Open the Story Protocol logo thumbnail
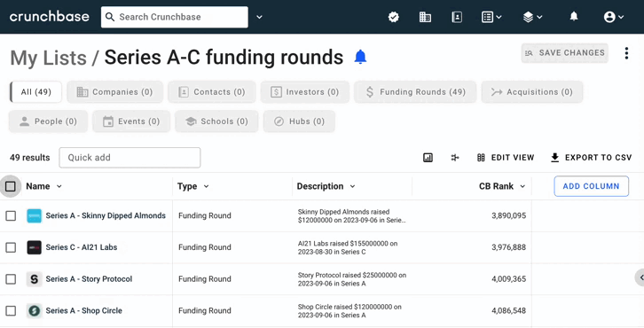This screenshot has width=644, height=328. pos(34,279)
